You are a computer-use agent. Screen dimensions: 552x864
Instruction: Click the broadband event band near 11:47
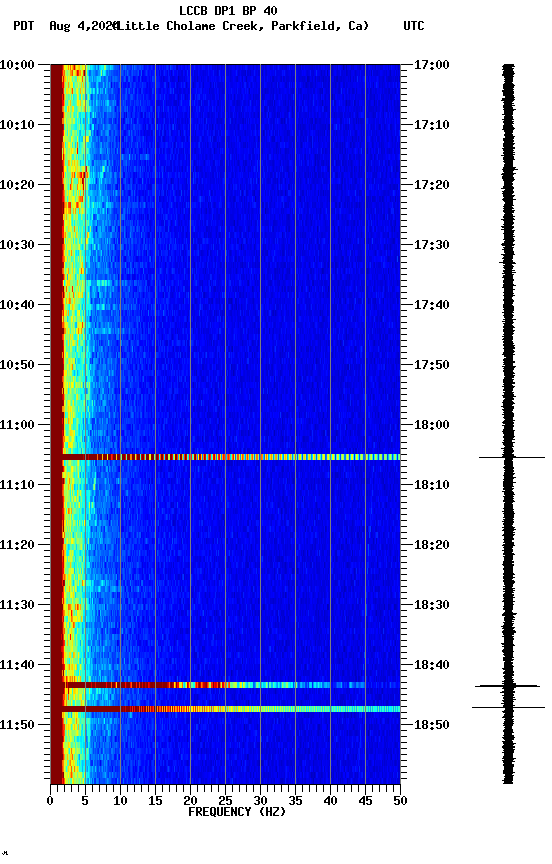(x=231, y=709)
